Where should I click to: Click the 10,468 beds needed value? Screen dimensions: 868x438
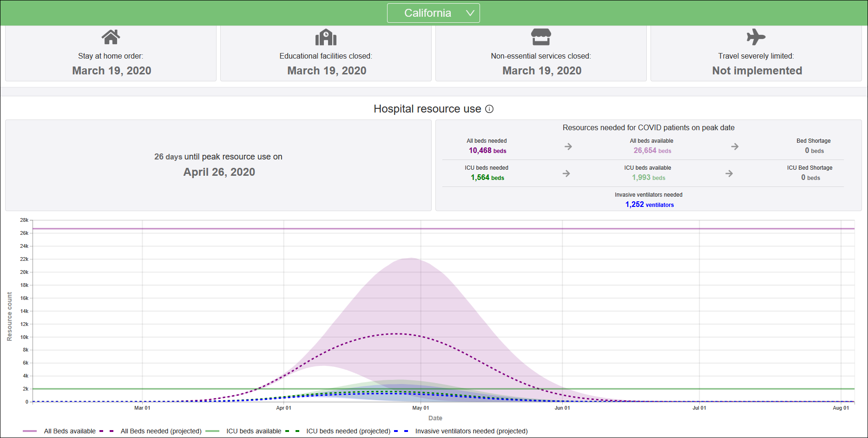click(x=487, y=151)
